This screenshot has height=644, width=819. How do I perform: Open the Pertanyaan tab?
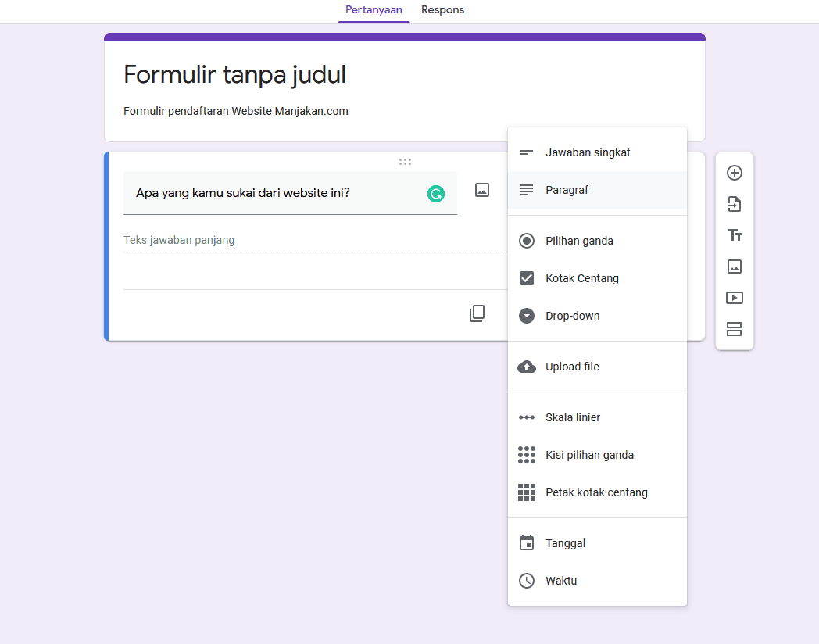pyautogui.click(x=374, y=10)
